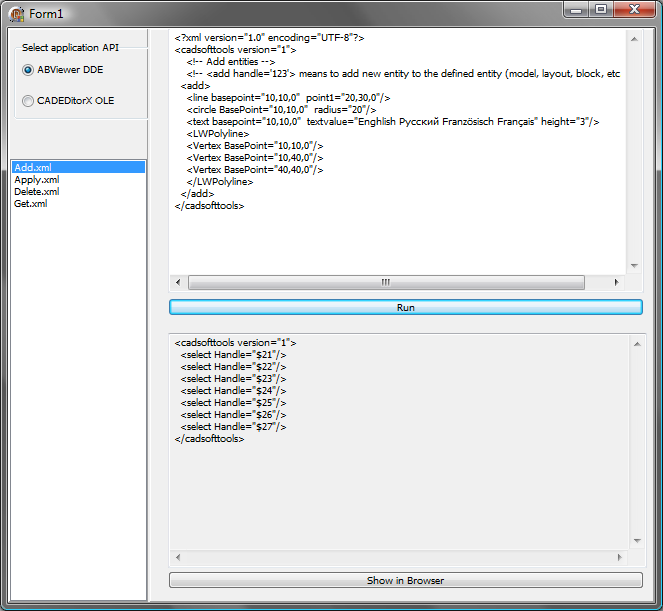The image size is (663, 611).
Task: Click the select Handle="$22" result line
Action: tap(233, 367)
